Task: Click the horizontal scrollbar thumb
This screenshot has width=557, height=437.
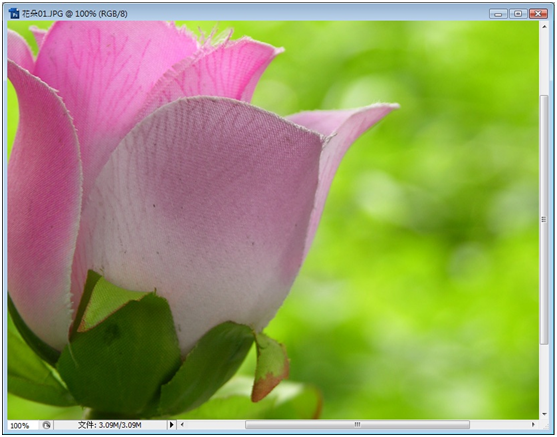Action: click(x=357, y=425)
